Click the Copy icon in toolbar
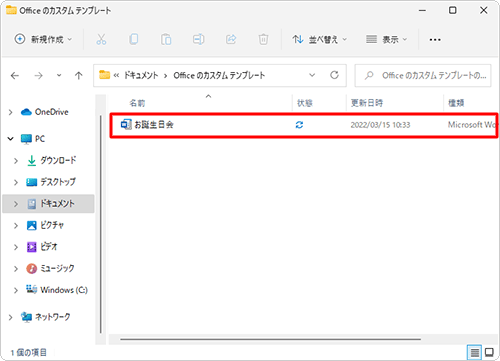The width and height of the screenshot is (500, 361). click(x=134, y=39)
